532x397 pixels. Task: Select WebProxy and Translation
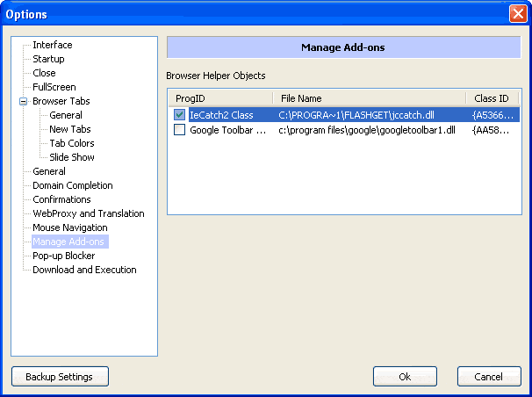pos(88,213)
